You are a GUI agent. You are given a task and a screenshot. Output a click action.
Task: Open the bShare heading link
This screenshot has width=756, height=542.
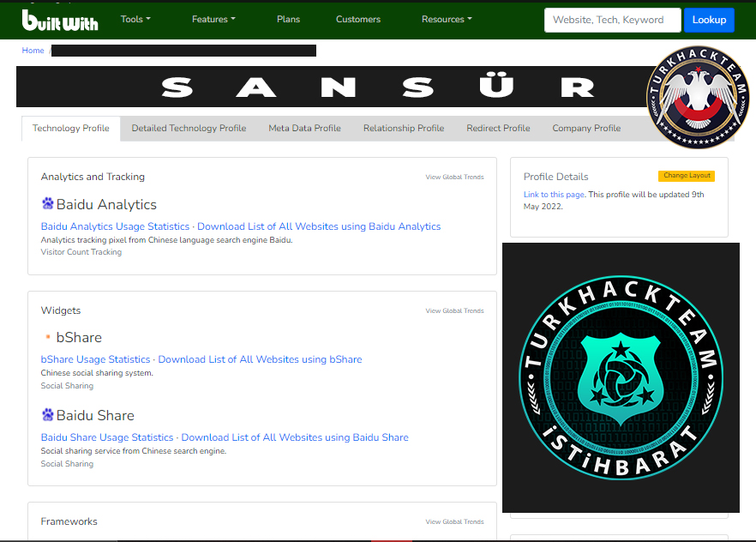tap(79, 337)
